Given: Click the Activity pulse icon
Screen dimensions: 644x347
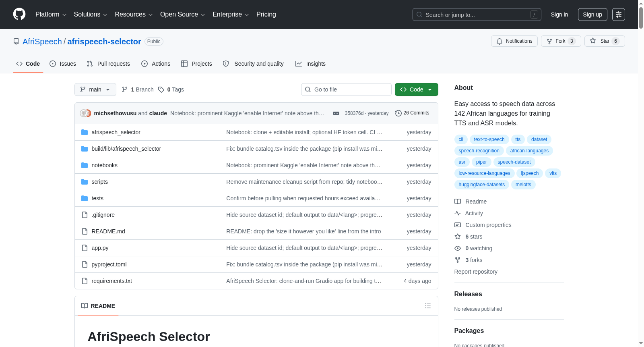Looking at the screenshot, I should tap(458, 213).
